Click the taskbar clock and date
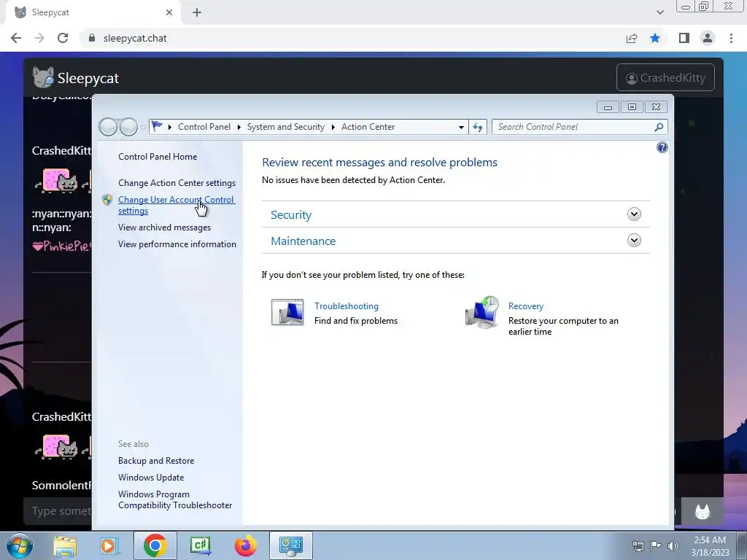747x560 pixels. coord(710,545)
